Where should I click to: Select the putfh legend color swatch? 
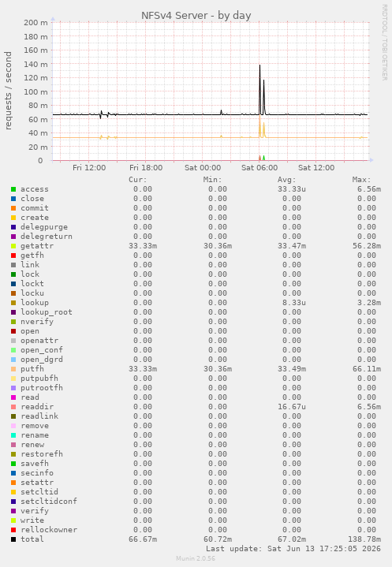coord(13,369)
